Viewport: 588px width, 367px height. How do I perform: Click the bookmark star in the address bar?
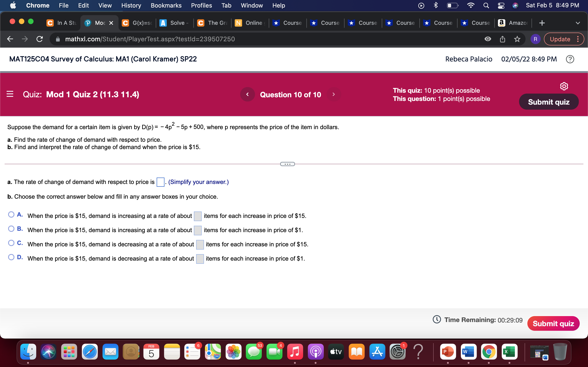pyautogui.click(x=517, y=39)
